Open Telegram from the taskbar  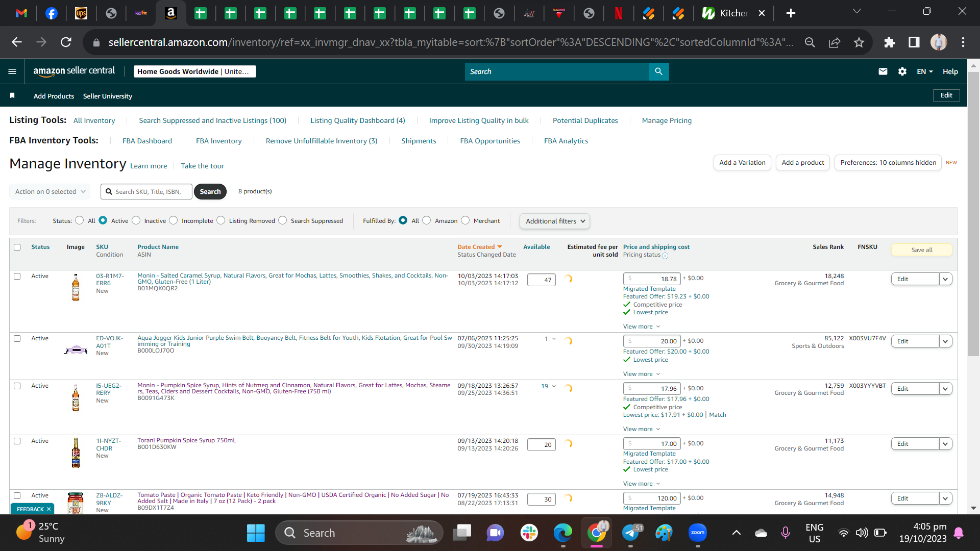[x=631, y=533]
